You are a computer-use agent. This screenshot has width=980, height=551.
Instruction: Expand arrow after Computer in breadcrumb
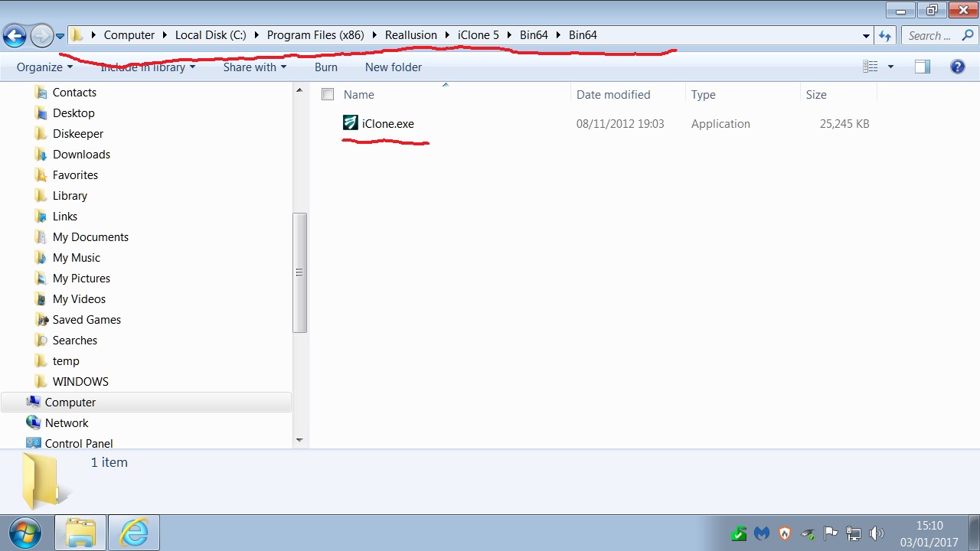point(165,35)
